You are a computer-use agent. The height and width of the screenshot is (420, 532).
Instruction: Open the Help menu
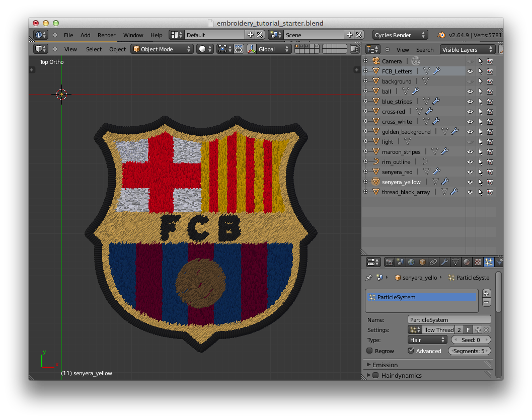point(157,35)
